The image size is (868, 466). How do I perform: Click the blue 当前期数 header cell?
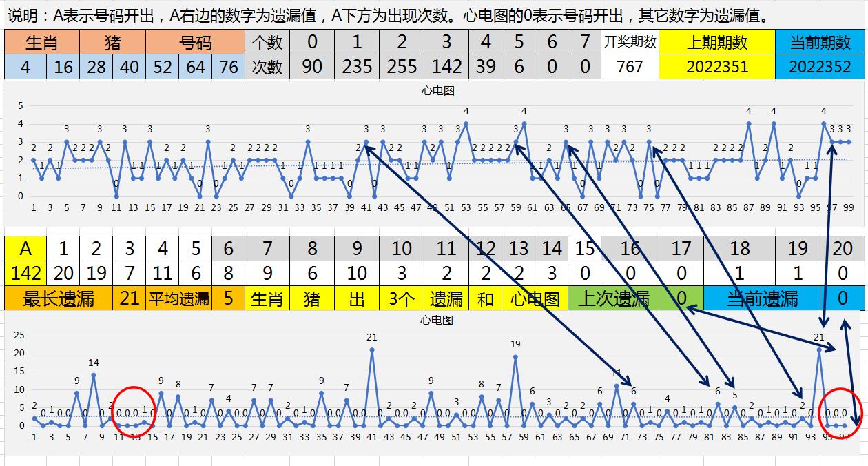click(x=820, y=43)
